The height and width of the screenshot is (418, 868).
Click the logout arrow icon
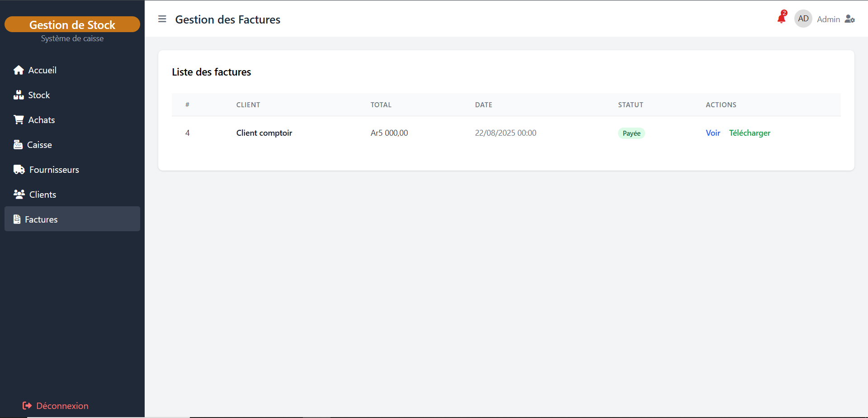[x=27, y=406]
